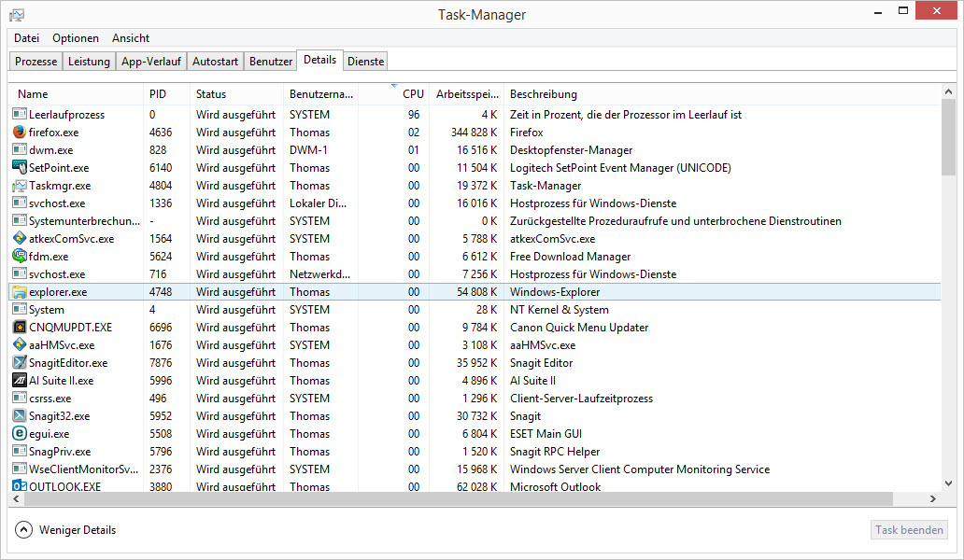This screenshot has height=560, width=964.
Task: Click the Snagit32.exe icon
Action: 19,415
